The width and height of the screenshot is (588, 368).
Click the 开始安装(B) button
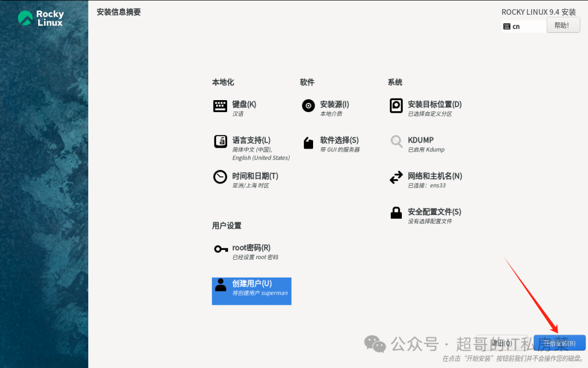coord(560,342)
